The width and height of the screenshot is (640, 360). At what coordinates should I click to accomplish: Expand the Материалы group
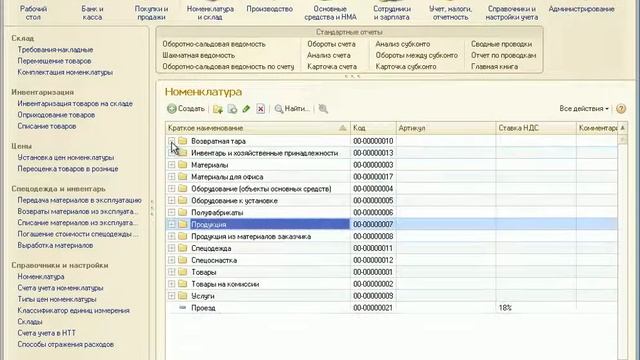[x=171, y=165]
